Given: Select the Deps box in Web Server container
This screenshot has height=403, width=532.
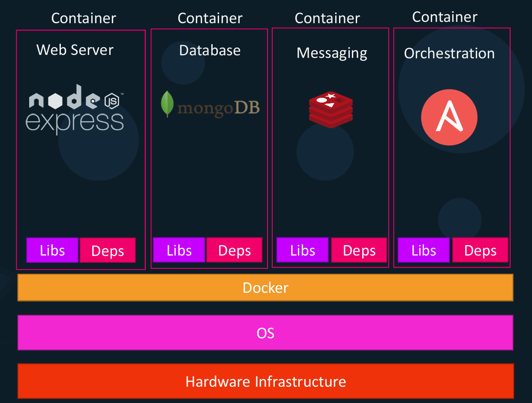Looking at the screenshot, I should click(x=108, y=250).
